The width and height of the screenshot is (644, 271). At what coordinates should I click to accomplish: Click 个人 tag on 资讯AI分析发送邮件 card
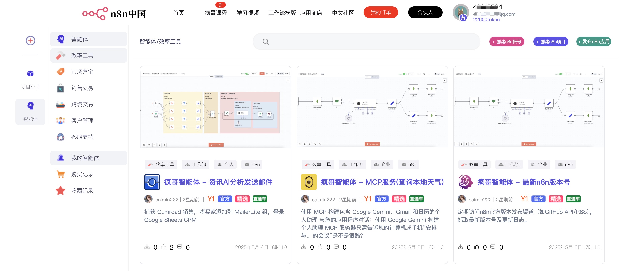226,164
